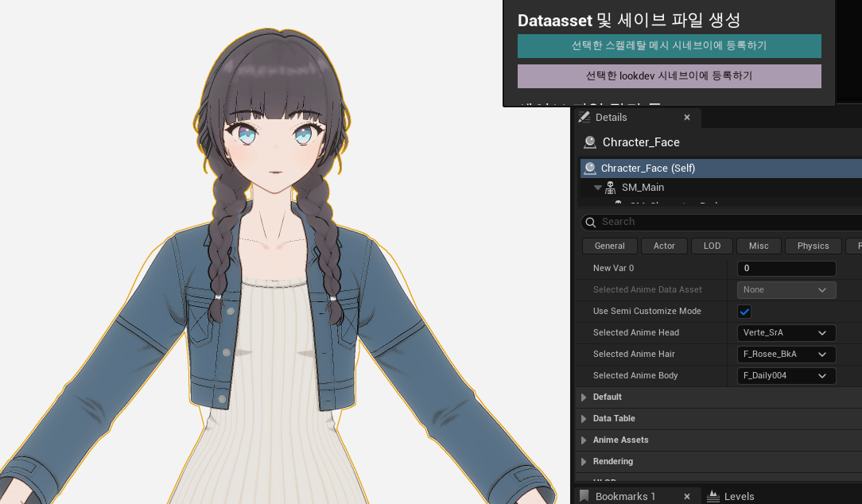Collapse the SM_Main tree item
862x504 pixels.
(597, 187)
